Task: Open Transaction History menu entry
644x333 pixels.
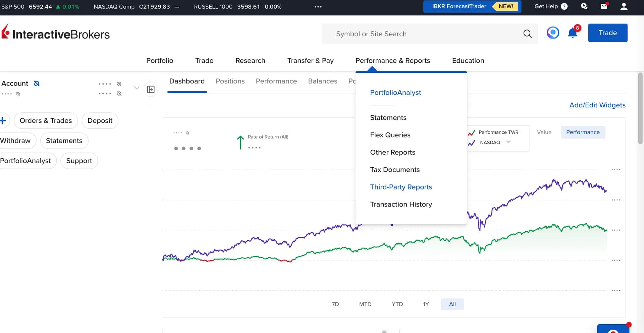Action: pyautogui.click(x=401, y=204)
